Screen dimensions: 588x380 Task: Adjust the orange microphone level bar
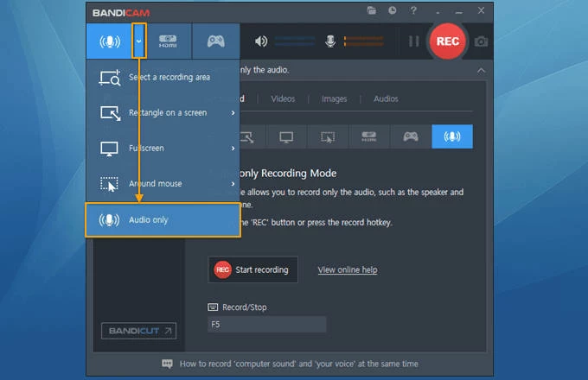click(x=363, y=41)
